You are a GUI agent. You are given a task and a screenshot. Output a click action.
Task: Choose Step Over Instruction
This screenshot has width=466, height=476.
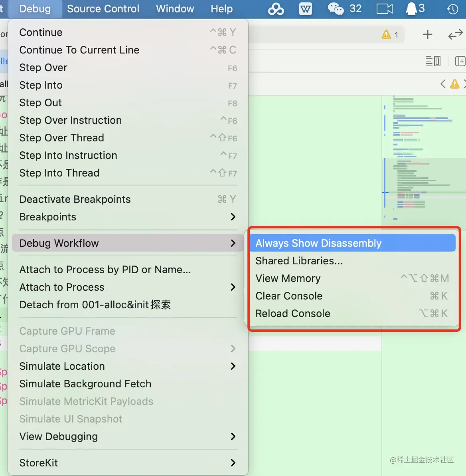(x=128, y=120)
